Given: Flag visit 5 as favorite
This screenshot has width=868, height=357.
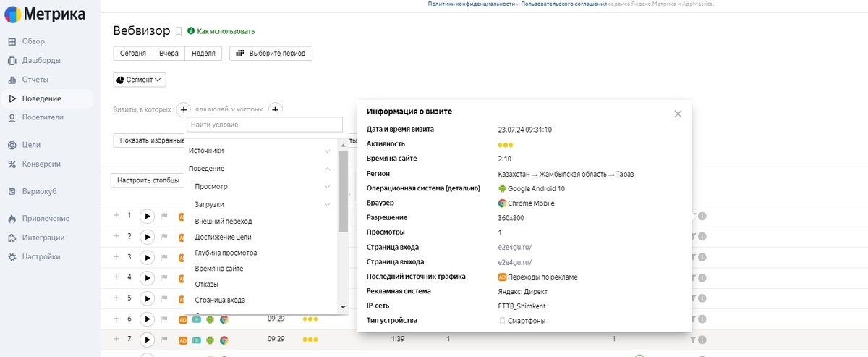Looking at the screenshot, I should (163, 298).
